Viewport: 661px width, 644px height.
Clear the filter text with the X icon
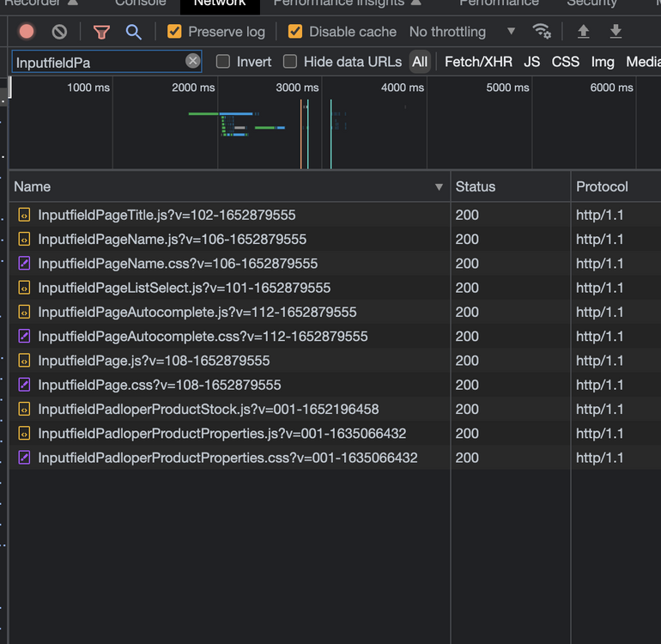(x=193, y=61)
